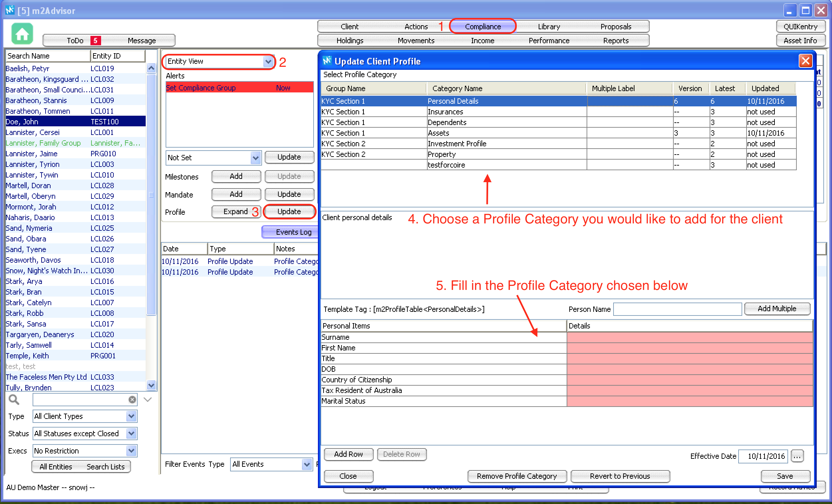Open the All Events filter dropdown

pos(307,464)
